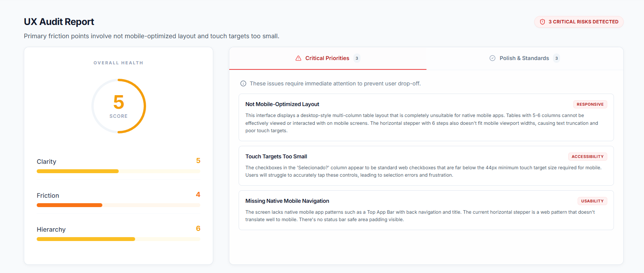
Task: Click the 3 Critical Risks Detected badge
Action: pos(579,22)
